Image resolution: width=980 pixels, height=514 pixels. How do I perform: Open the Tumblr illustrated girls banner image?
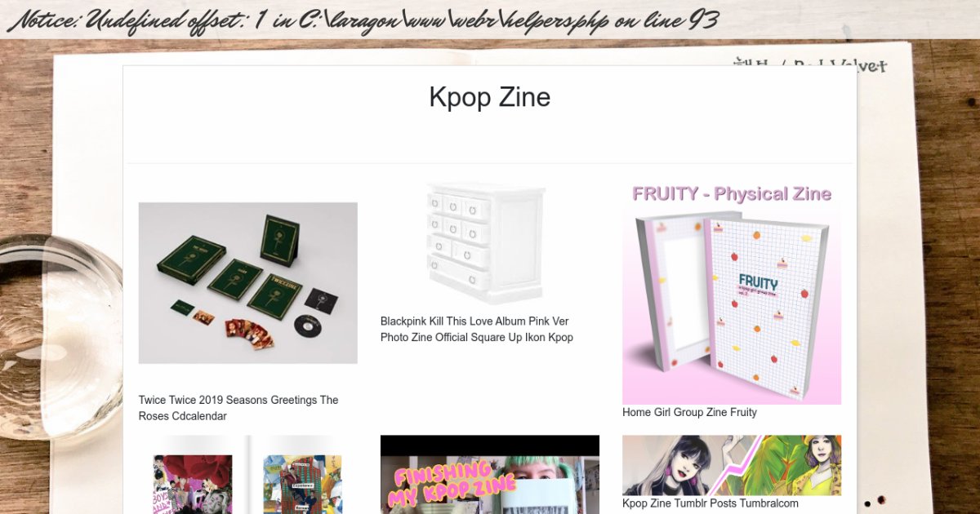coord(732,465)
